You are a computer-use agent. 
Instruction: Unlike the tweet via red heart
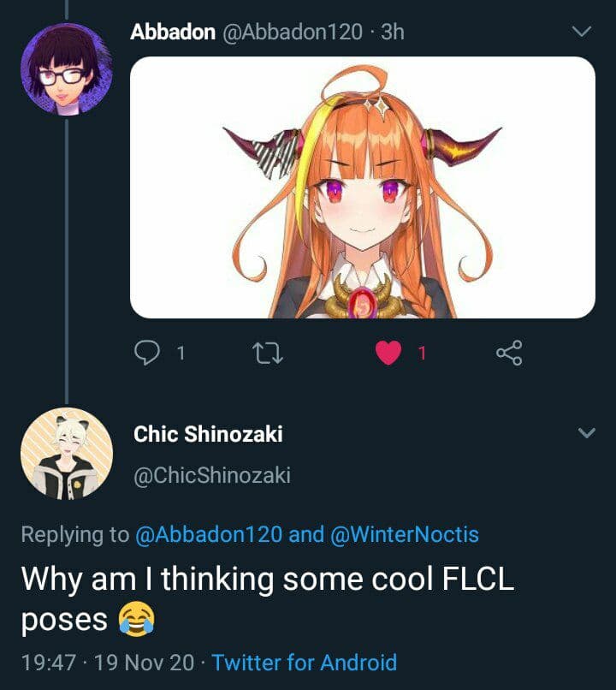tap(388, 353)
